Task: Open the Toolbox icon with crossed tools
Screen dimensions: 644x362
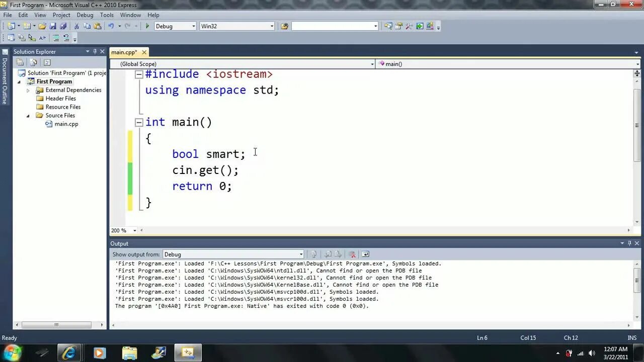Action: point(409,26)
